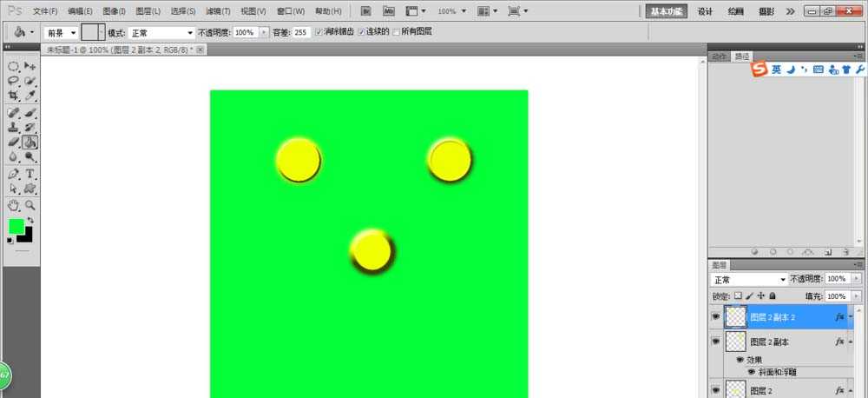The width and height of the screenshot is (868, 398).
Task: Select the Lasso tool
Action: [13, 80]
